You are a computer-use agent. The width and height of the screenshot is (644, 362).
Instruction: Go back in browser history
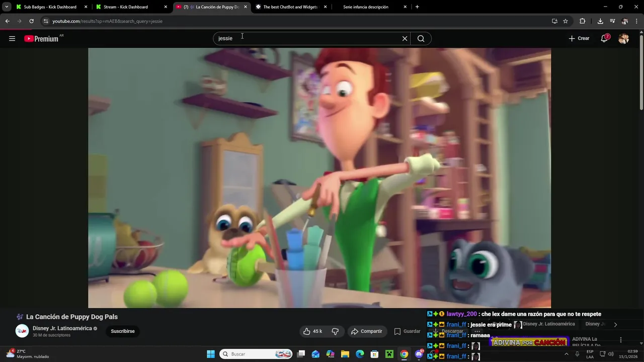[x=7, y=21]
